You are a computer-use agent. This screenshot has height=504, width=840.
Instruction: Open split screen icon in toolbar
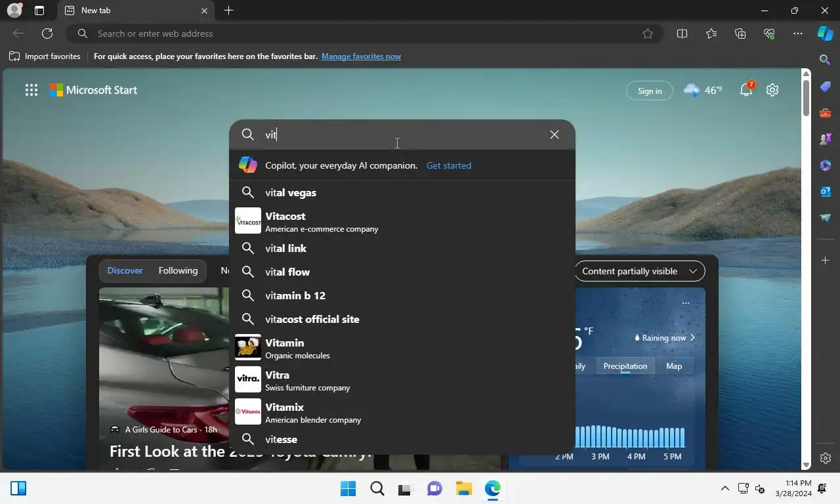point(682,33)
